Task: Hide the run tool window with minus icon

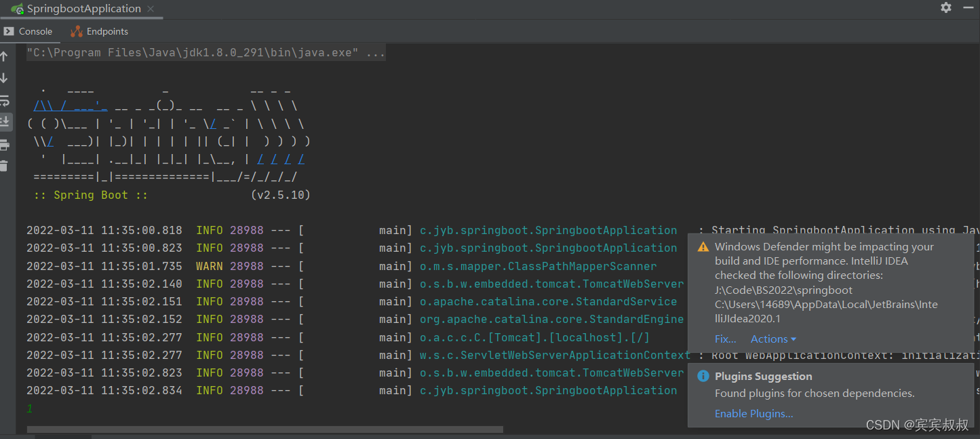Action: pyautogui.click(x=968, y=7)
